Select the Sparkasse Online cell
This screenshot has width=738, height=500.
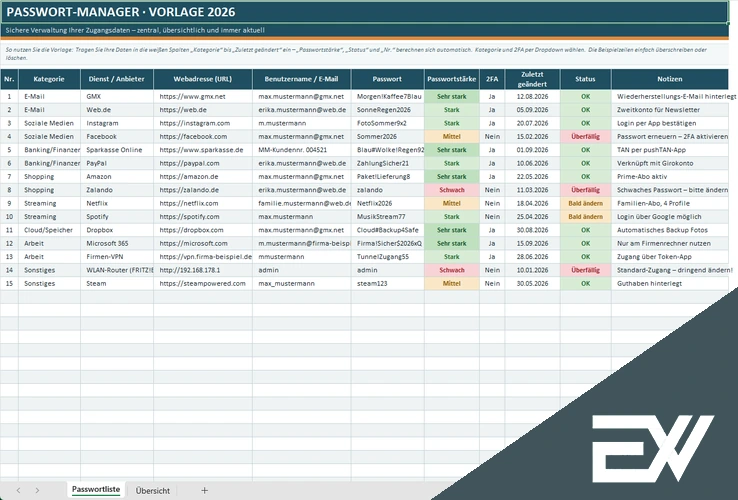(x=117, y=150)
